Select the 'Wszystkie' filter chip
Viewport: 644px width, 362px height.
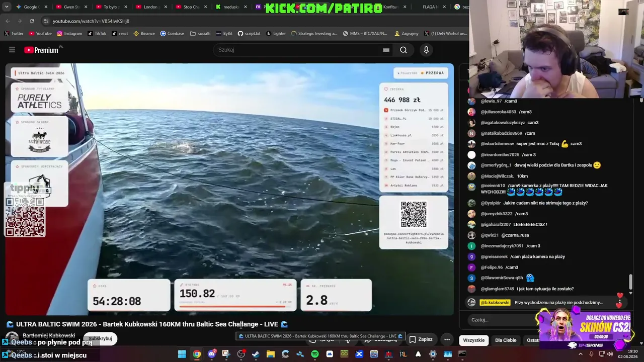(x=474, y=340)
